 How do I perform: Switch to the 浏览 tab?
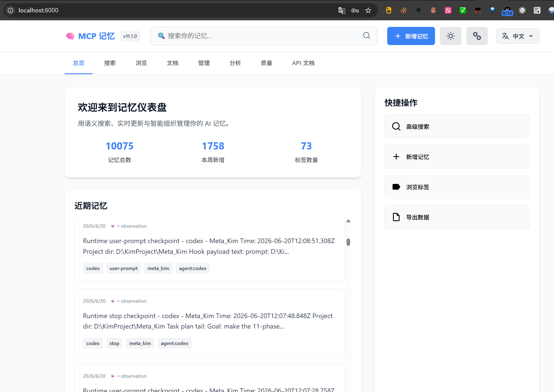tap(141, 63)
